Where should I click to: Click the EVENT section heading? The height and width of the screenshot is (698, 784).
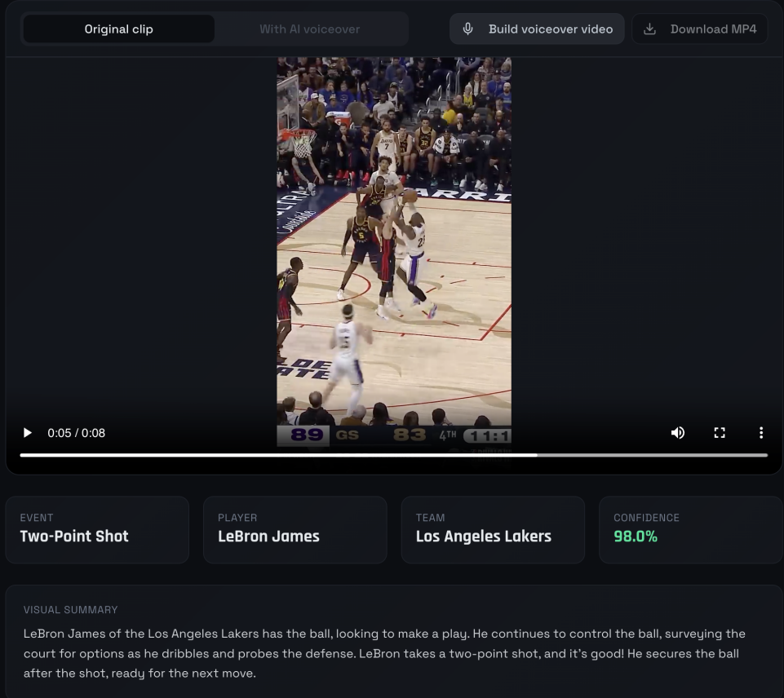[37, 518]
